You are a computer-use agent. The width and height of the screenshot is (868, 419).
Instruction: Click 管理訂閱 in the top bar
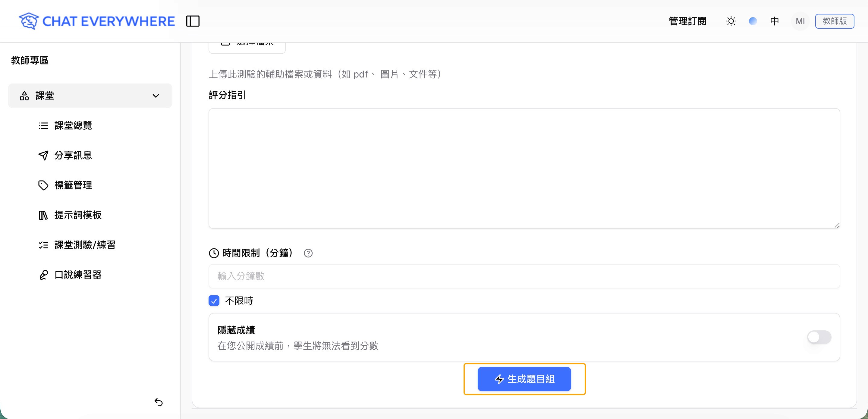687,21
